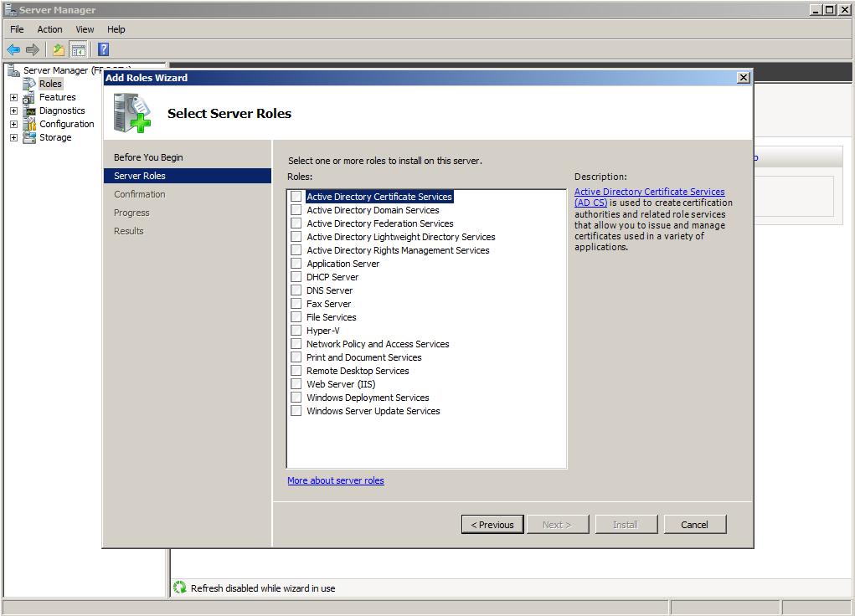Select the File Services checkbox
This screenshot has height=616, width=855.
[296, 316]
